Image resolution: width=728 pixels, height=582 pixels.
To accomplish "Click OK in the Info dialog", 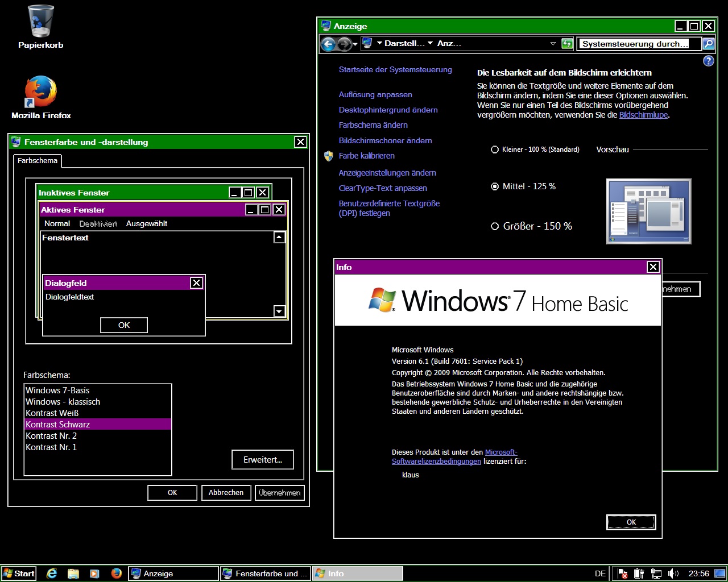I will tap(631, 522).
